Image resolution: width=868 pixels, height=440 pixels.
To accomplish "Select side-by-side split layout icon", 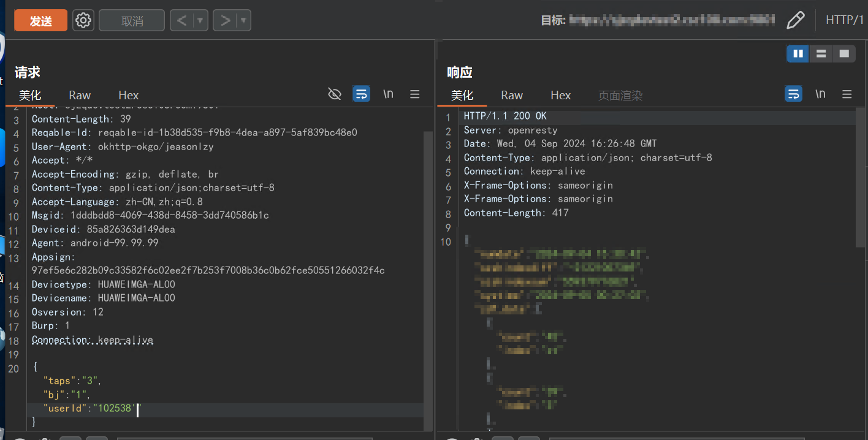I will 798,54.
